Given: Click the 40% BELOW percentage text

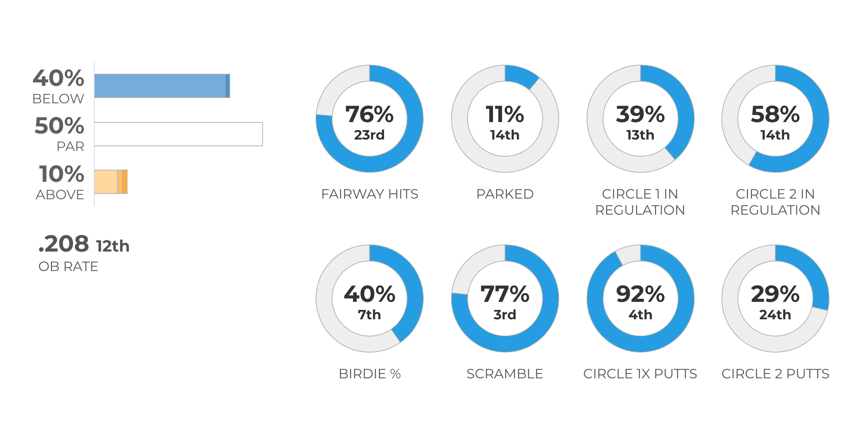Looking at the screenshot, I should (58, 78).
